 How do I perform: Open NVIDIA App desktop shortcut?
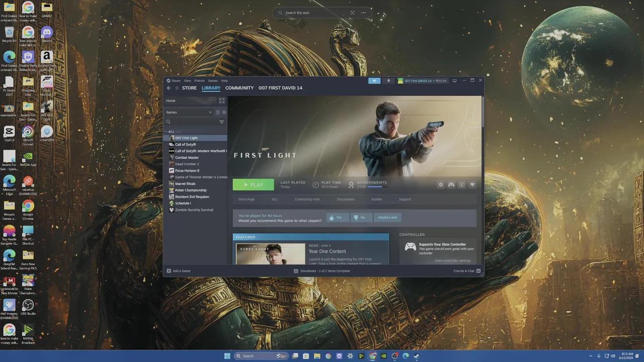[28, 159]
